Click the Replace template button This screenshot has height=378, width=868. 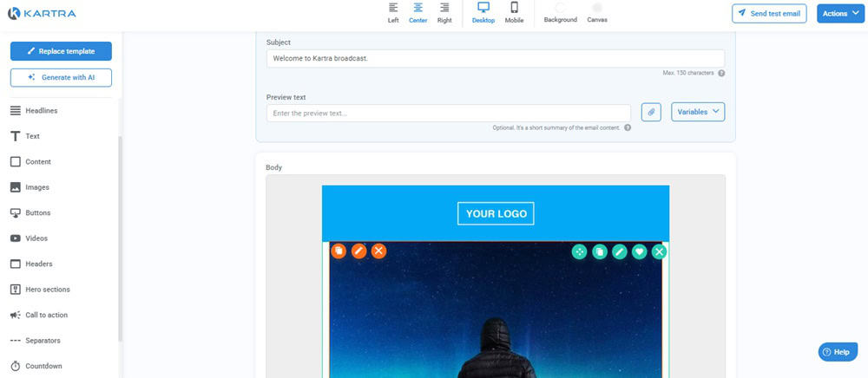61,51
